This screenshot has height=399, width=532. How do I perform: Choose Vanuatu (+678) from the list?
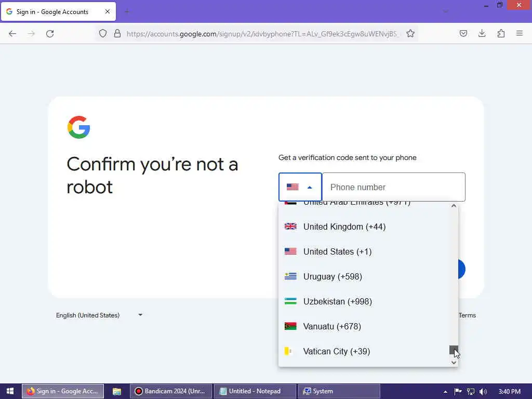coord(364,326)
